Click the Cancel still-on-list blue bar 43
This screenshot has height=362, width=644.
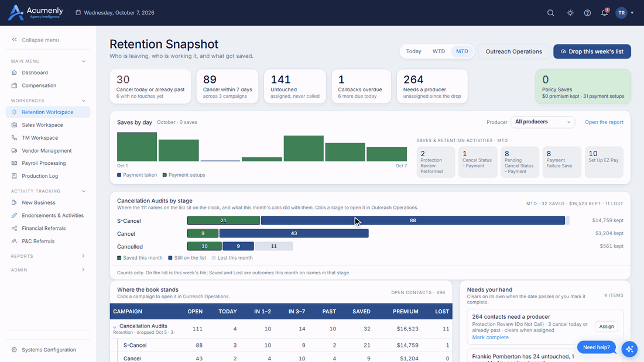pyautogui.click(x=294, y=233)
